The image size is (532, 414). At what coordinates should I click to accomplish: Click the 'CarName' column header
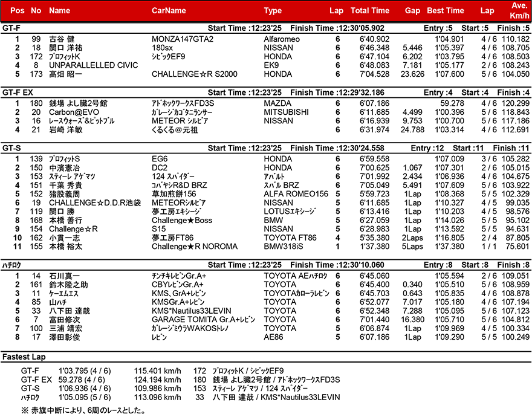click(x=169, y=11)
